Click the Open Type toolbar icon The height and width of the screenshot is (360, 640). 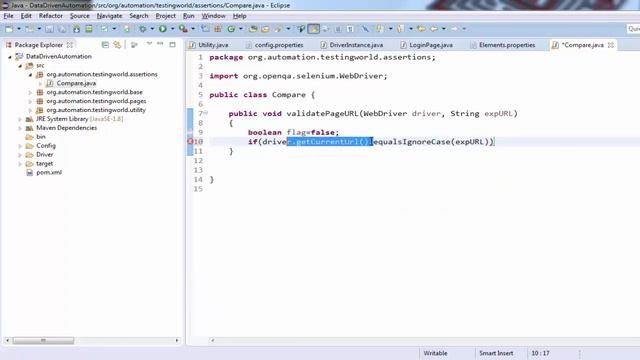[x=253, y=29]
